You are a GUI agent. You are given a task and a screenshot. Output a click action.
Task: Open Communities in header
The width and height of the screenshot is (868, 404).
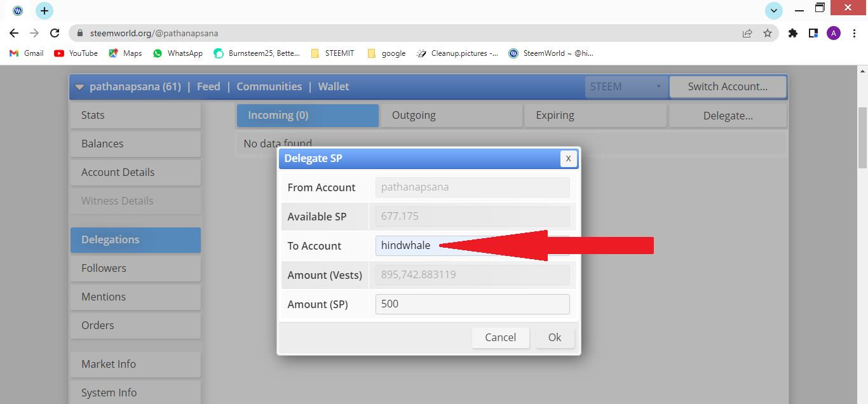pyautogui.click(x=269, y=86)
